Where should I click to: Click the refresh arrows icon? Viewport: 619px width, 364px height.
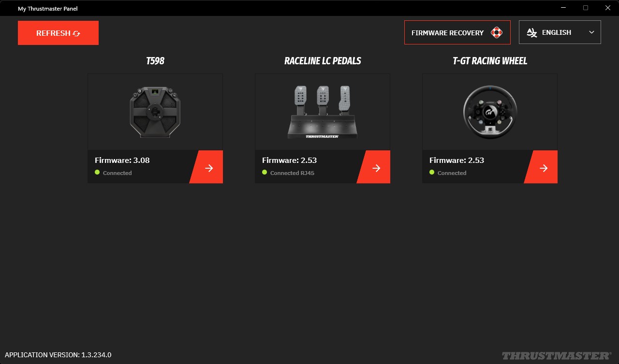pyautogui.click(x=76, y=33)
